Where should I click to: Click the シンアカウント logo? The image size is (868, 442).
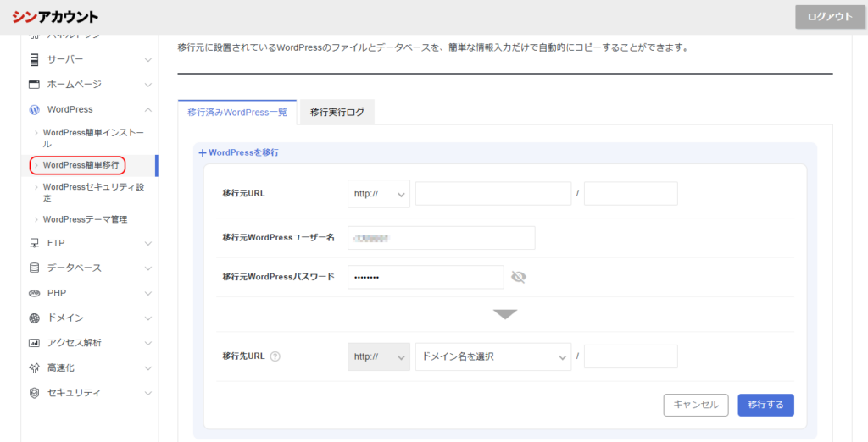coord(55,17)
